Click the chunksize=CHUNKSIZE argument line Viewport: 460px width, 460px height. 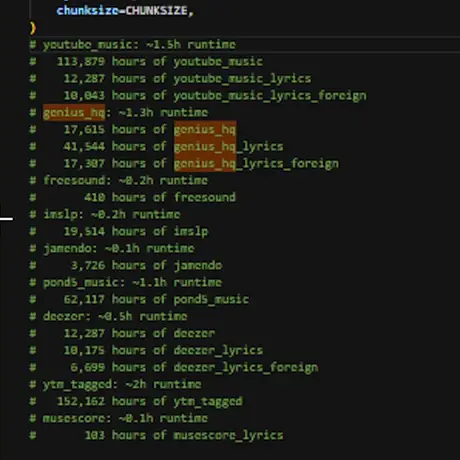pos(125,11)
